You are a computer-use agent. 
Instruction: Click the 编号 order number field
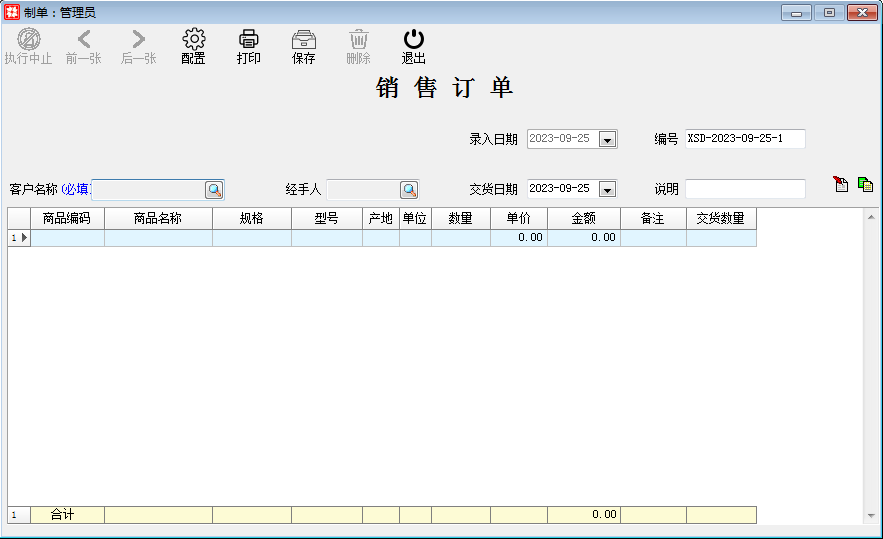[x=744, y=139]
